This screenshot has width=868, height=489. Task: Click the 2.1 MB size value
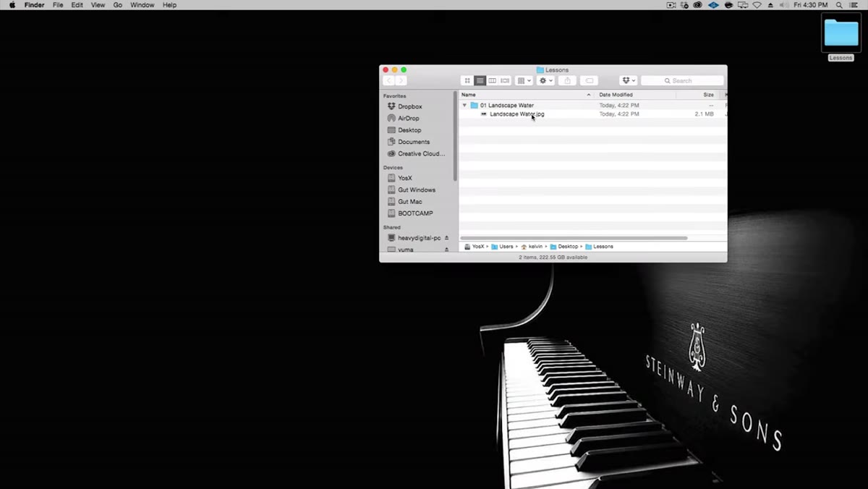click(x=704, y=114)
